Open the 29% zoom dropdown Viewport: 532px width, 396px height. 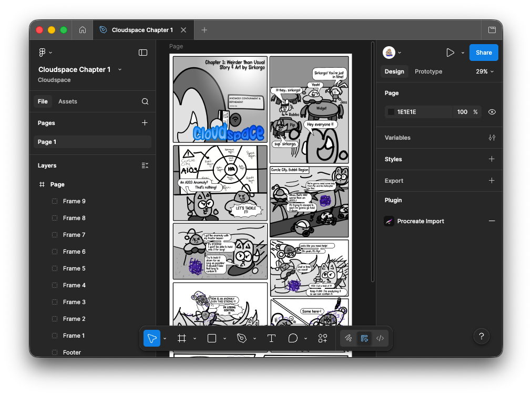[x=485, y=71]
